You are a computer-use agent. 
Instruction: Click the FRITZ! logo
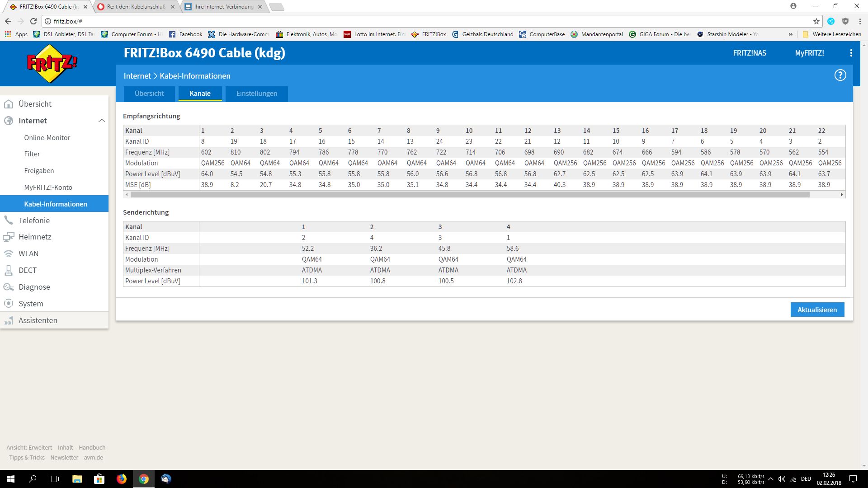point(52,64)
